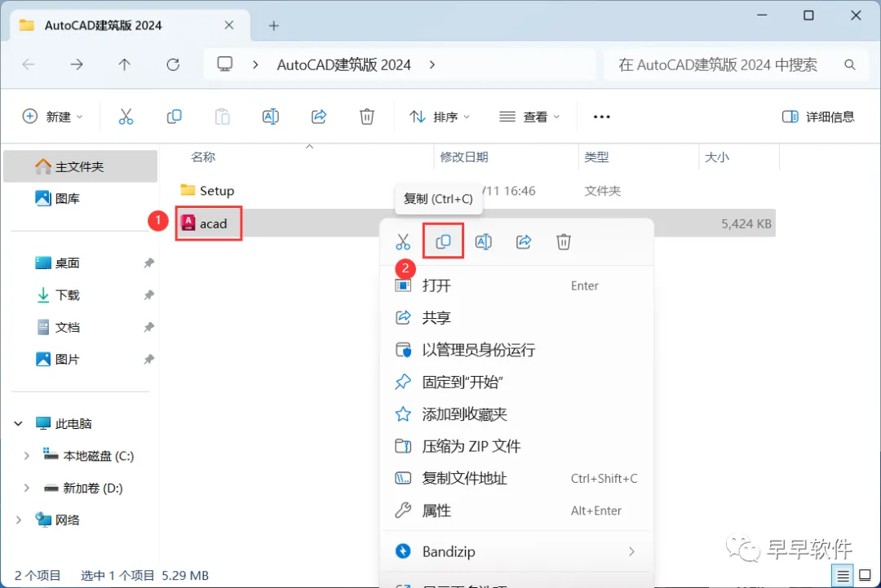Click the Share icon in the toolbar
Image resolution: width=881 pixels, height=588 pixels.
tap(319, 117)
